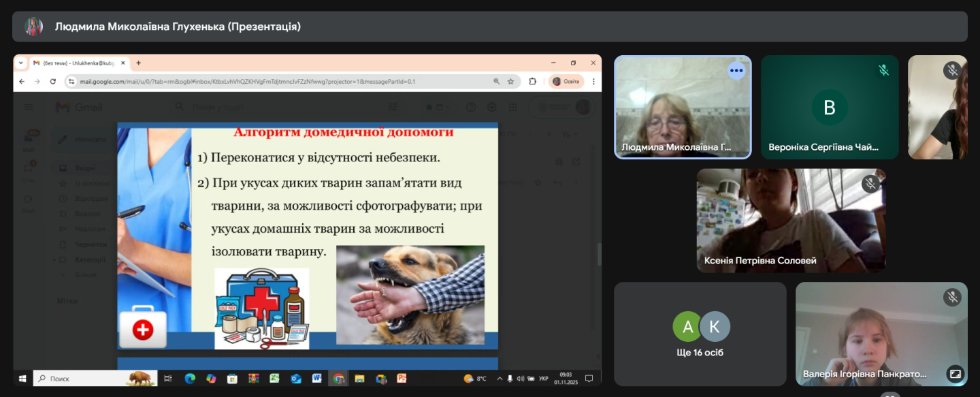The image size is (980, 397).
Task: Show hidden system tray icons
Action: [x=500, y=379]
